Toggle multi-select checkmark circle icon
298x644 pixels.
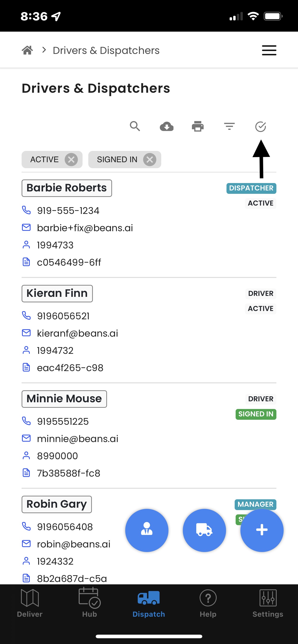pos(260,126)
